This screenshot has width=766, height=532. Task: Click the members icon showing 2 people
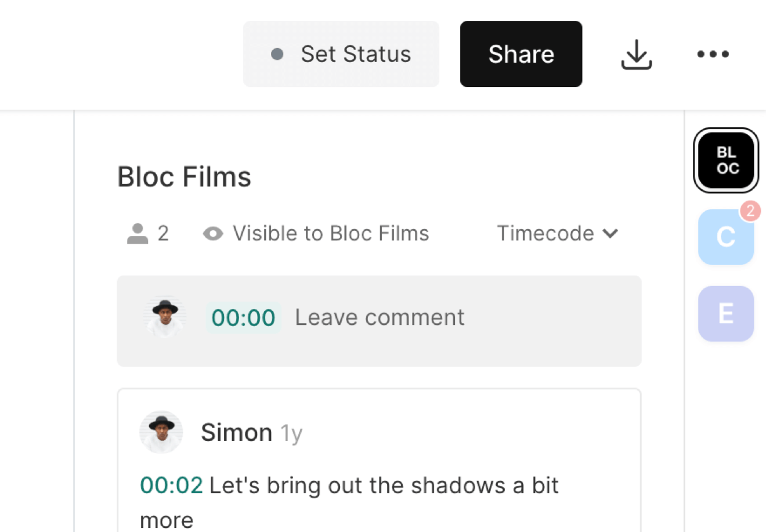[138, 234]
